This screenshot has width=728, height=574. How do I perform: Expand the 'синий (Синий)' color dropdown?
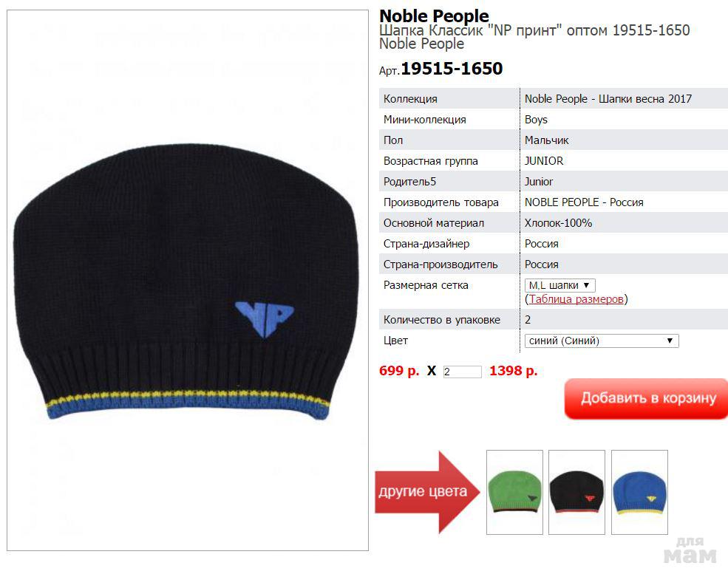click(x=602, y=341)
